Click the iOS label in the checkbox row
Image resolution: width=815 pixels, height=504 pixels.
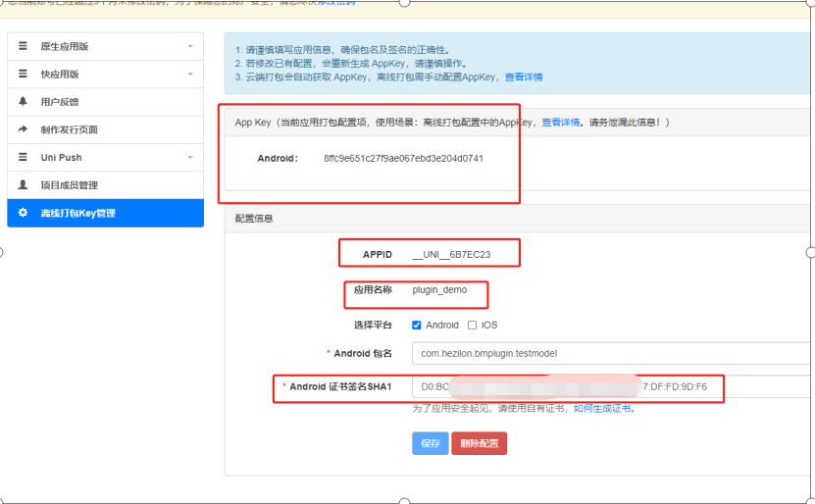pos(489,326)
